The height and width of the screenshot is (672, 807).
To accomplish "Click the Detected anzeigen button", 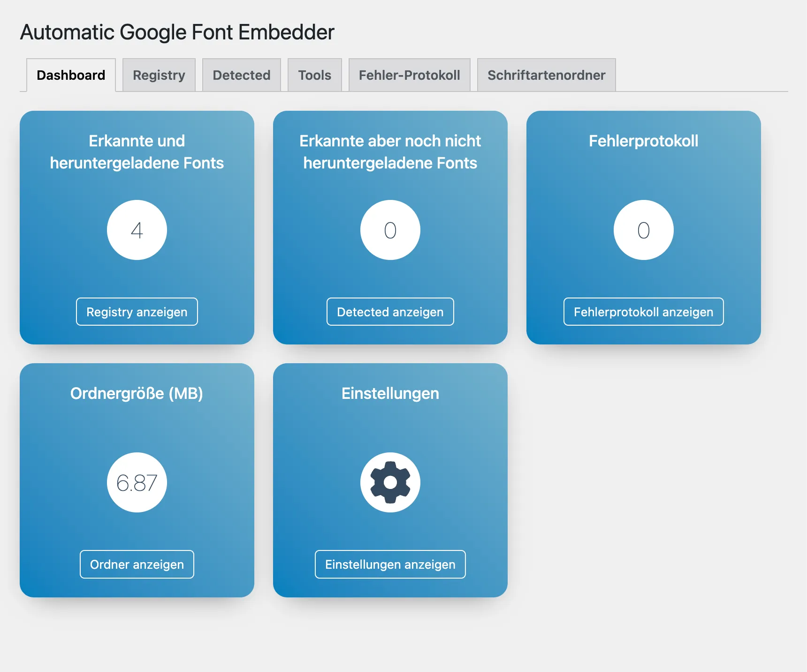I will [x=390, y=312].
